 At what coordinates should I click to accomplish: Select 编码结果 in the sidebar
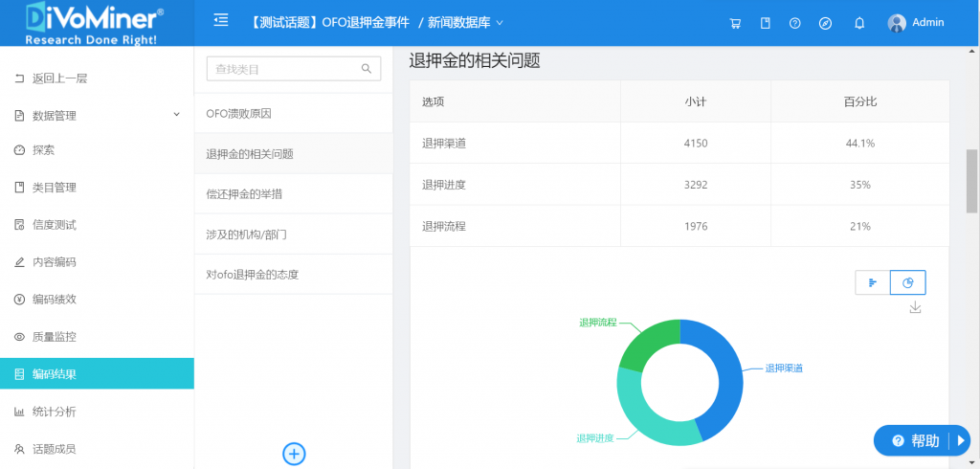point(97,374)
